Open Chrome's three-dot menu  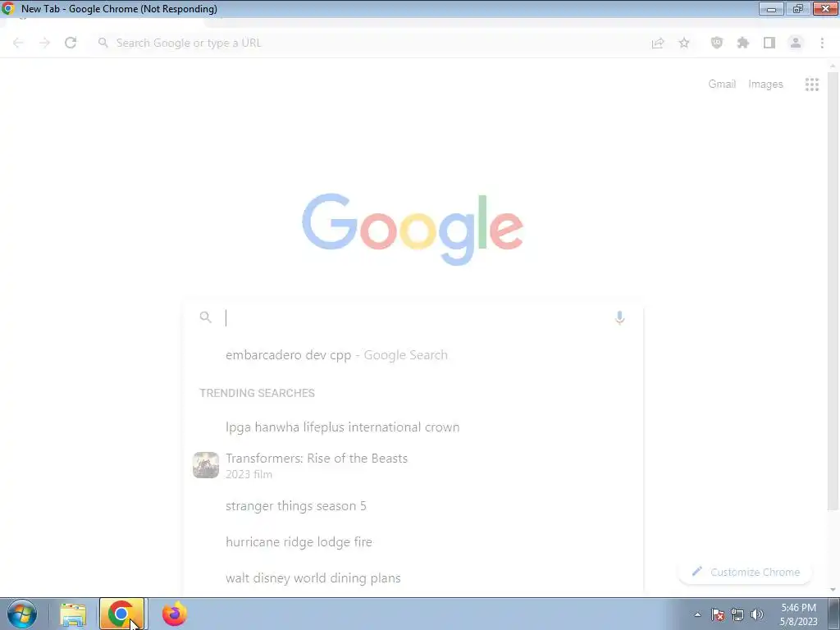pos(822,43)
